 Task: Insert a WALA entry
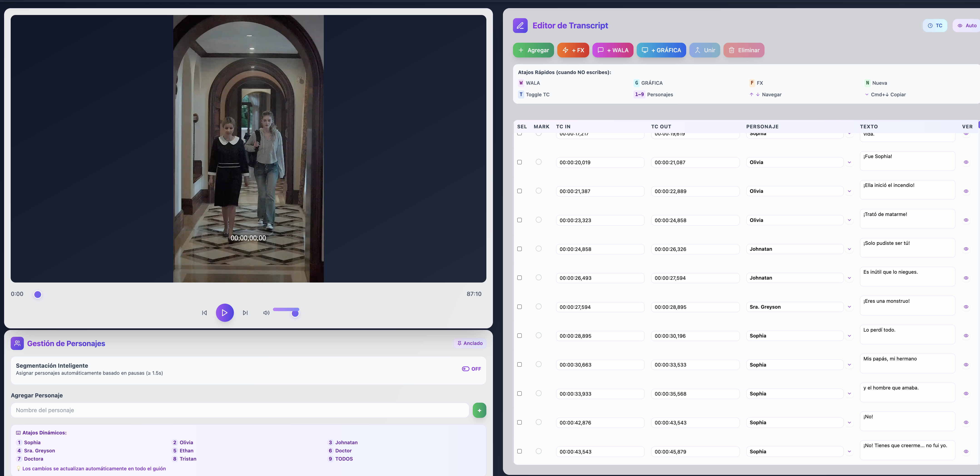(x=613, y=50)
